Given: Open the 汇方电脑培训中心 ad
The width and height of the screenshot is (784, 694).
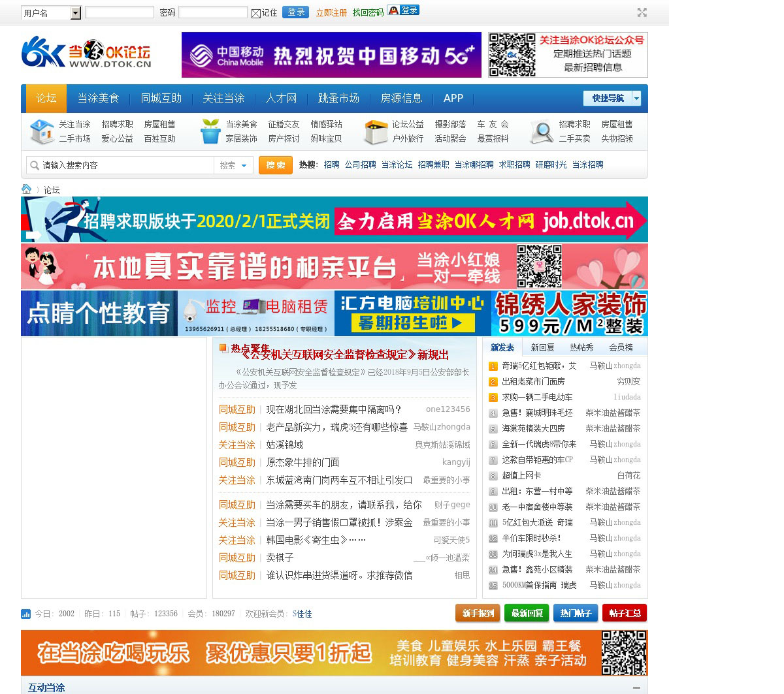Looking at the screenshot, I should tap(413, 313).
